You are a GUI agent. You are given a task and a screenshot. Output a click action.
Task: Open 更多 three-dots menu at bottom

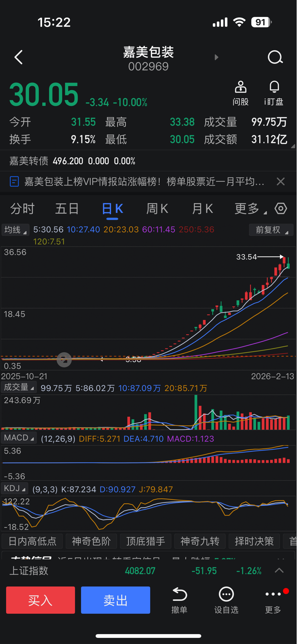coord(273,594)
